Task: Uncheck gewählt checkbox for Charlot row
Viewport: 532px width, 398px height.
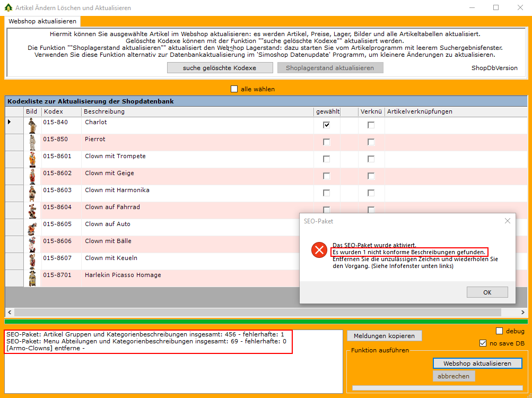Action: 327,125
